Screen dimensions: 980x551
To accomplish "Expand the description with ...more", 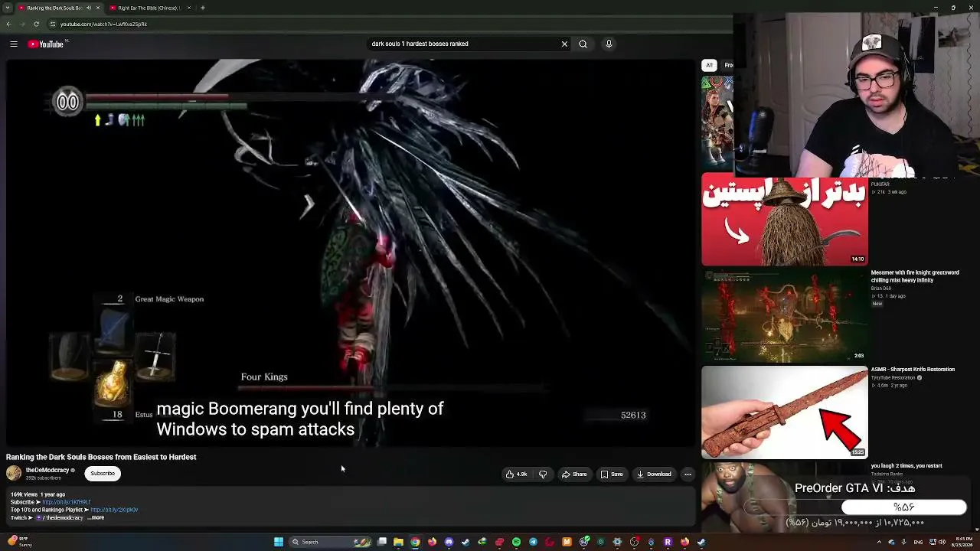I will click(x=96, y=518).
